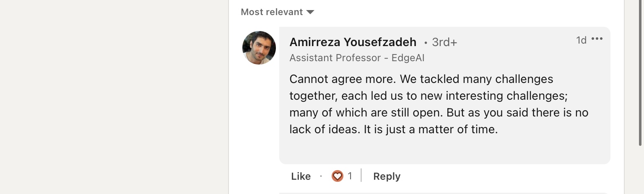Click the dot separator beside Like
This screenshot has width=644, height=194.
click(x=321, y=176)
